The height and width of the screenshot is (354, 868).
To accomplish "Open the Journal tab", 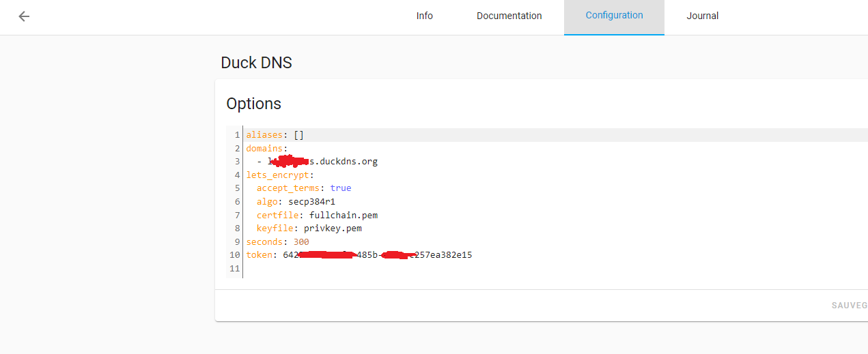I will pyautogui.click(x=703, y=16).
